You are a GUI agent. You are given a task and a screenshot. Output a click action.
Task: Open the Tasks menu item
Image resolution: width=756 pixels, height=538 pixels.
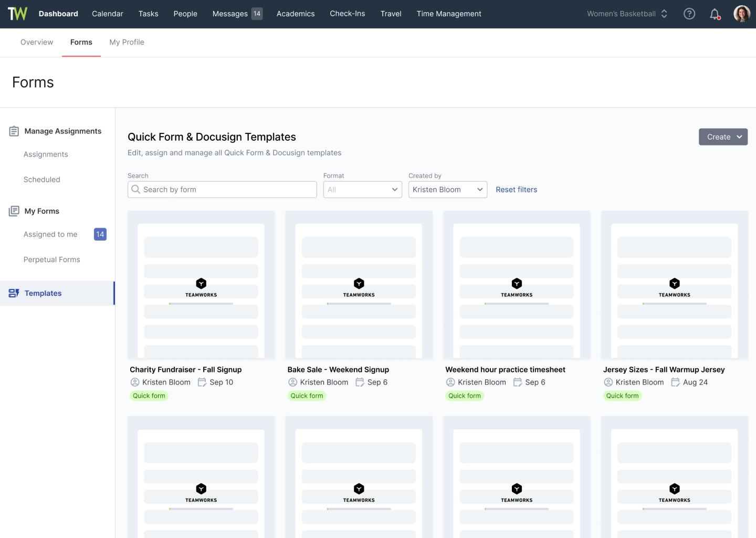(x=149, y=14)
